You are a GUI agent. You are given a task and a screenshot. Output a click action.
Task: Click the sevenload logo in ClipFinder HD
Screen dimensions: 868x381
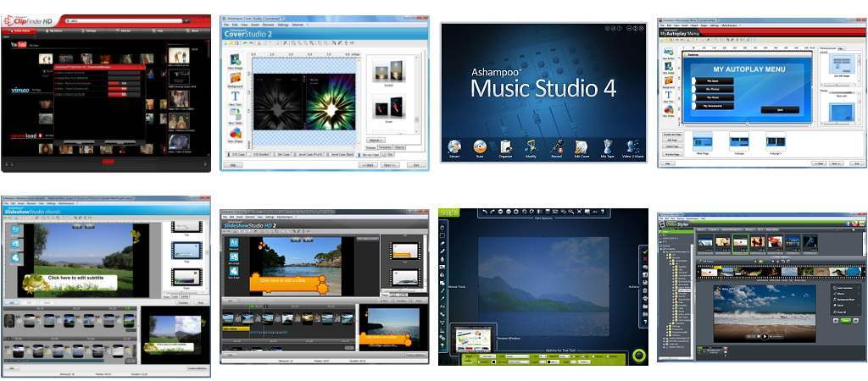pyautogui.click(x=25, y=135)
